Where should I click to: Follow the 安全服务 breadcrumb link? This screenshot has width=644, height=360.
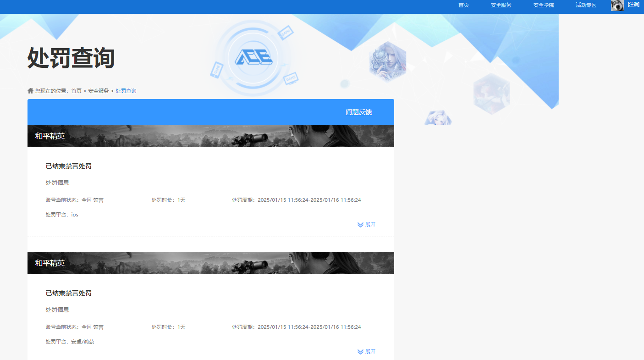[x=98, y=91]
